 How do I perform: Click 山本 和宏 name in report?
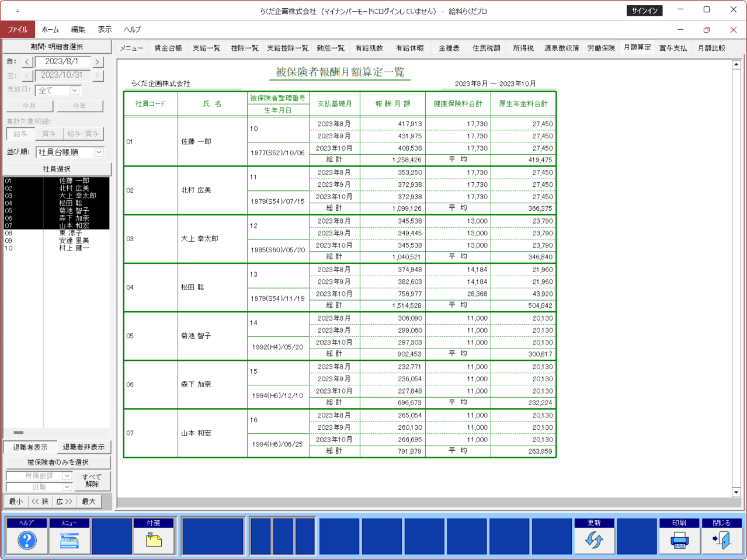pyautogui.click(x=196, y=433)
